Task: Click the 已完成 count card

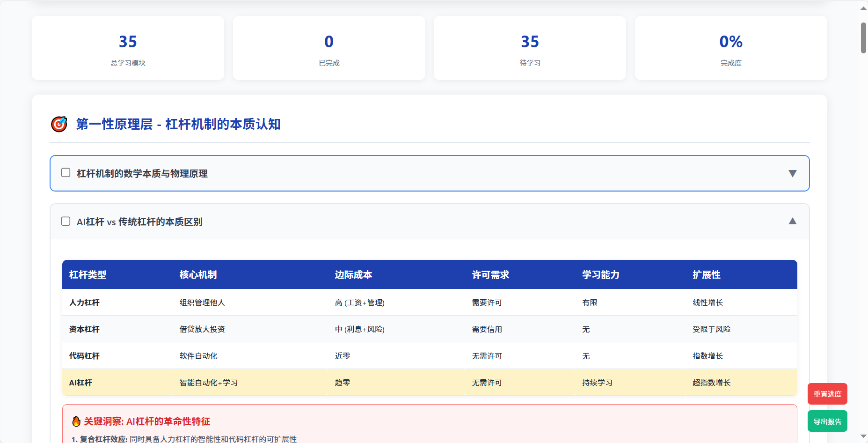Action: [329, 48]
